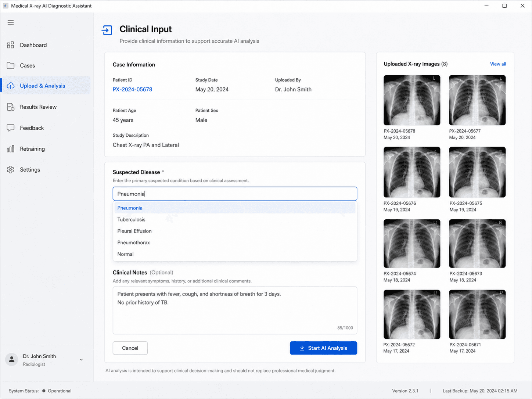Go to Cases in sidebar
The height and width of the screenshot is (399, 532).
[x=46, y=65]
